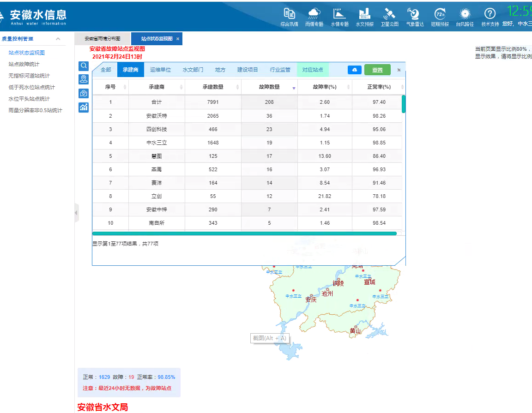532x413 pixels.
Task: Switch to the 安徽省雨情分布图 page tab
Action: [102, 39]
